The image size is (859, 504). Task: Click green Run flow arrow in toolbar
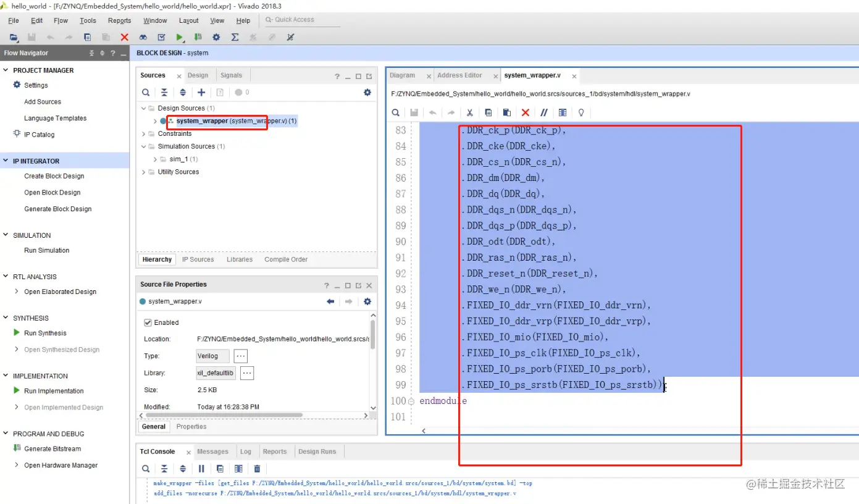(179, 37)
